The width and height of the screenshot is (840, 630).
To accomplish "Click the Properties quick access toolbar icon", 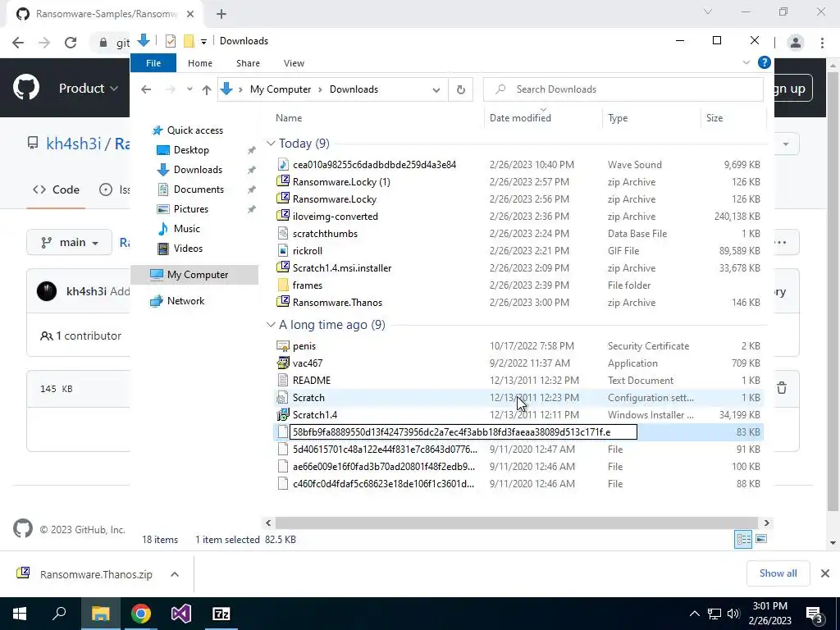I will (x=171, y=41).
